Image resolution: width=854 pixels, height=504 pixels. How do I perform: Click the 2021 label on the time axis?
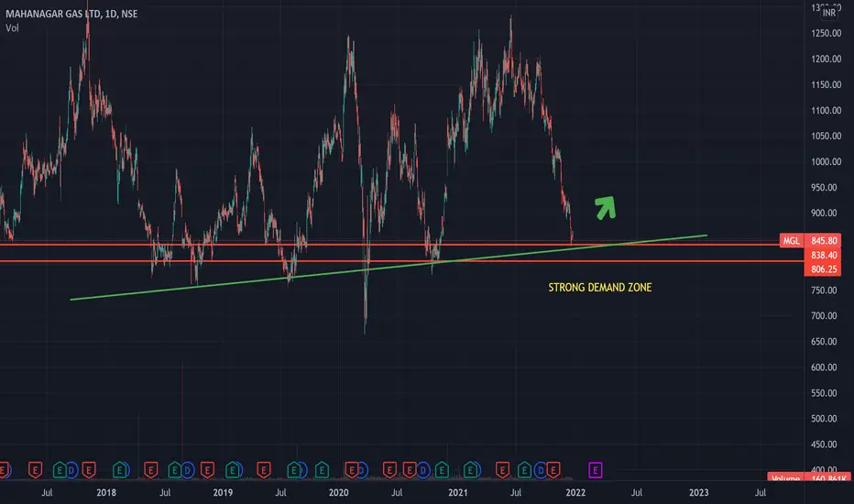(x=457, y=493)
